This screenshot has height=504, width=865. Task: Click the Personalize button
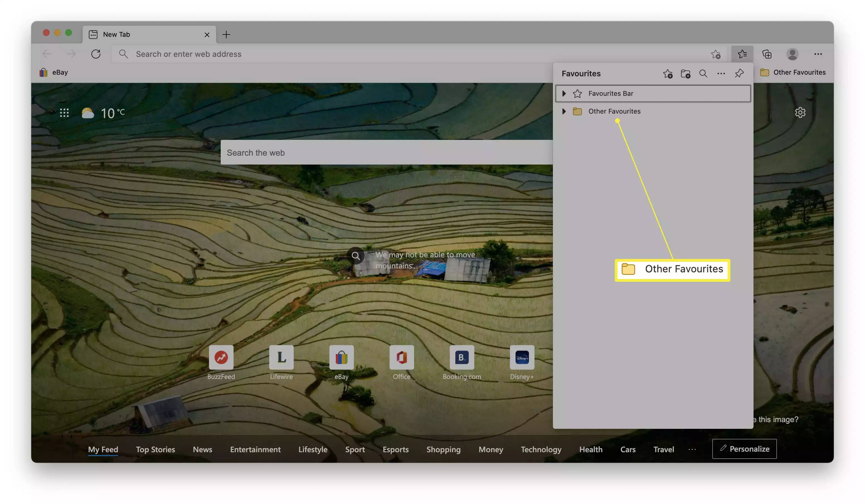[x=744, y=449]
